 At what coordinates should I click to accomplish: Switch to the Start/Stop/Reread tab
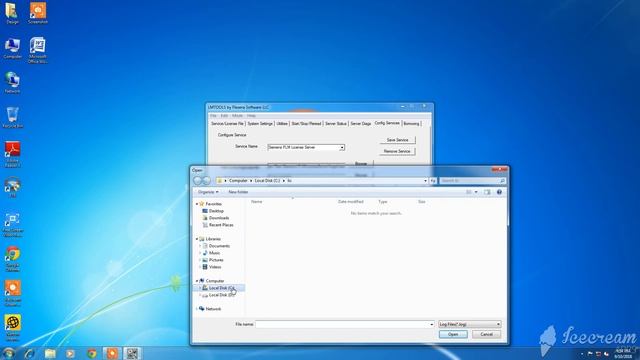(x=307, y=123)
